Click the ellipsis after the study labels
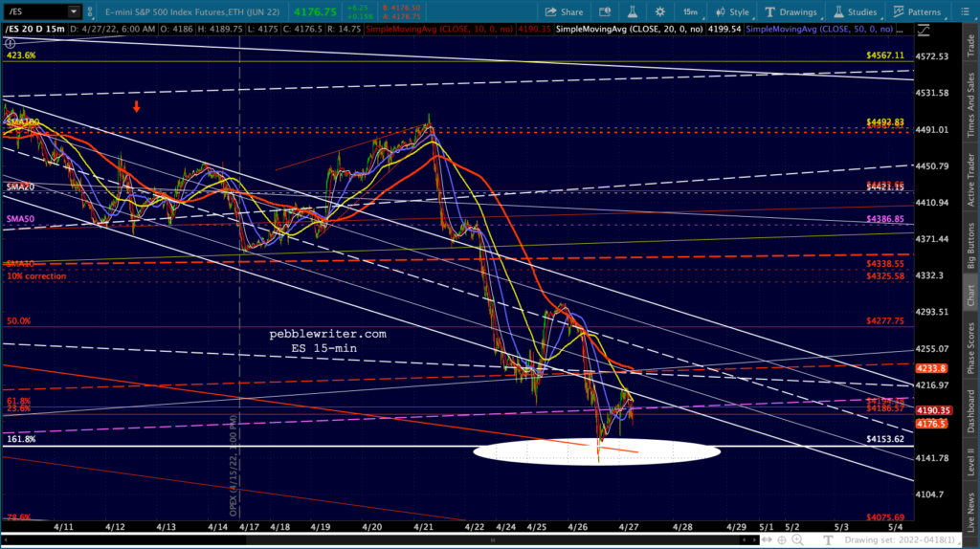980x549 pixels. (900, 30)
